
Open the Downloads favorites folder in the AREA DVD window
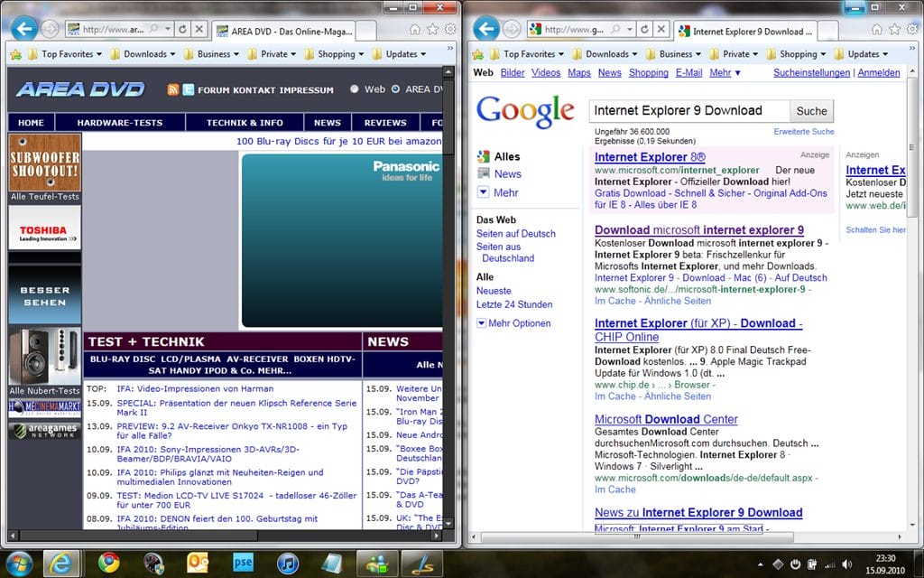pyautogui.click(x=144, y=54)
